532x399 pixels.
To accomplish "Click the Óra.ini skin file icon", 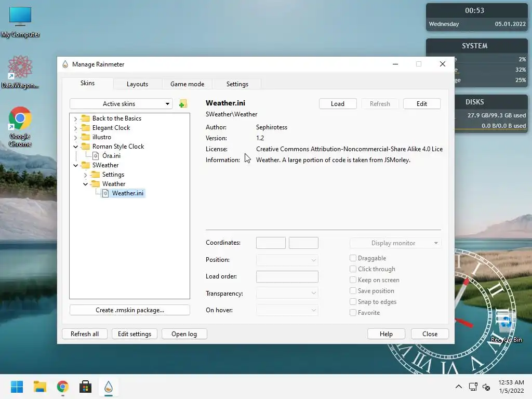I will (x=96, y=156).
